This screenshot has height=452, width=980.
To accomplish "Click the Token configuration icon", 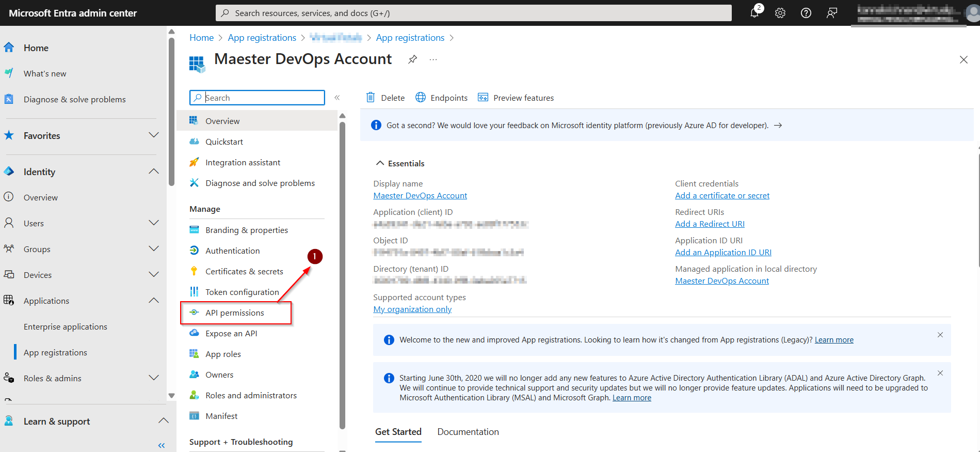I will pos(194,292).
